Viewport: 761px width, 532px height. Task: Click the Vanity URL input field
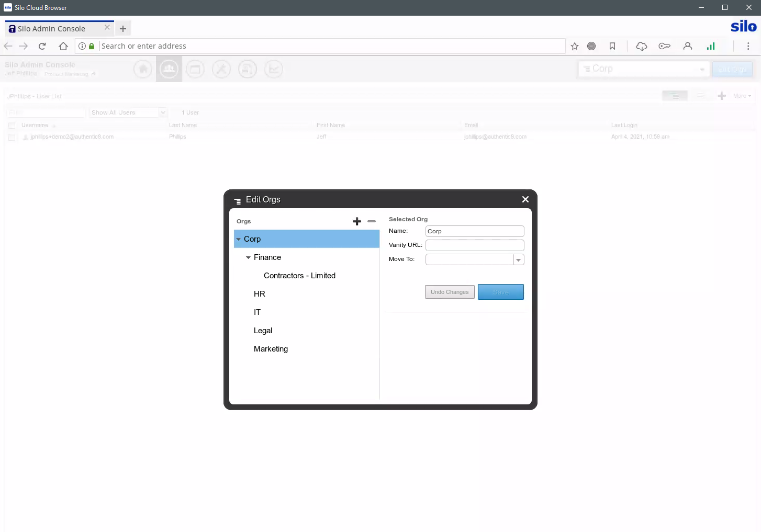475,245
